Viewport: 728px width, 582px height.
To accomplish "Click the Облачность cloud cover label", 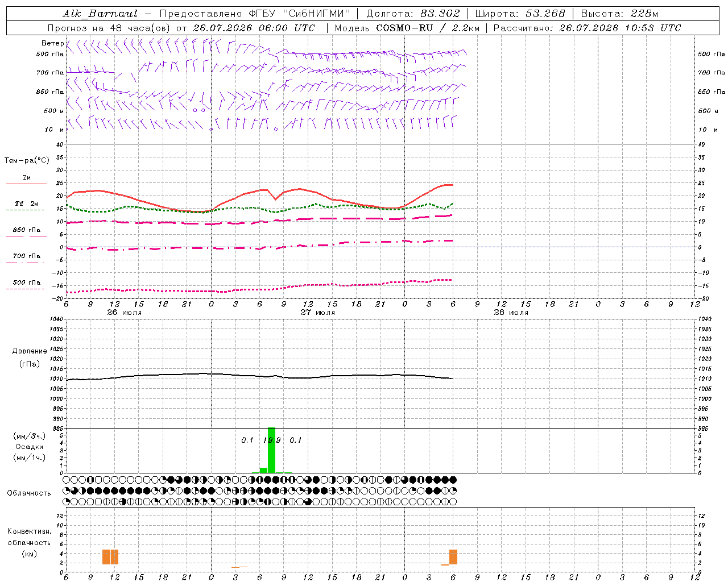I will (29, 493).
